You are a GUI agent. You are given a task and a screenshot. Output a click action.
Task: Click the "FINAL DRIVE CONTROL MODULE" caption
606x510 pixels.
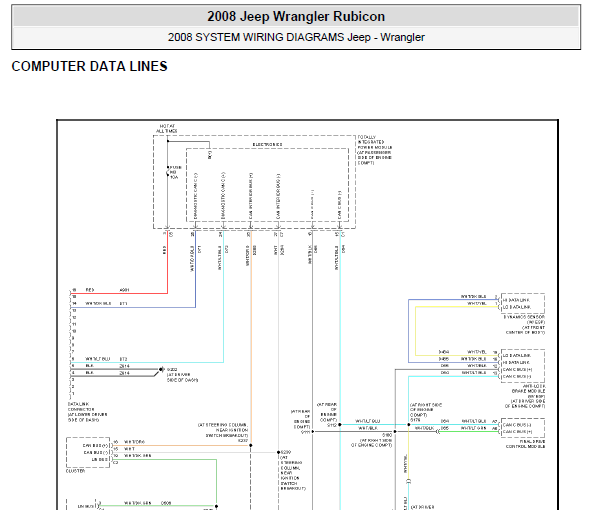pos(526,444)
